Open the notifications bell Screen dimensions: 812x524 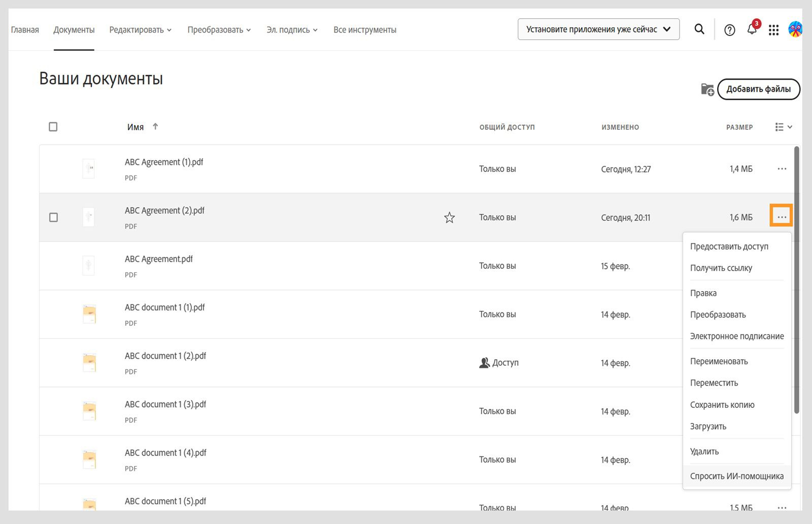click(x=752, y=29)
